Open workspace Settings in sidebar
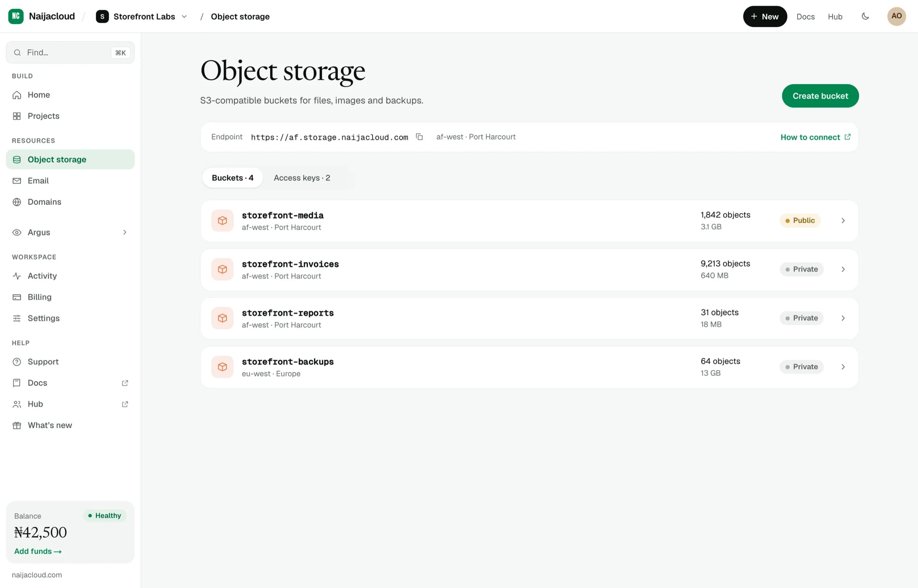 coord(70,318)
